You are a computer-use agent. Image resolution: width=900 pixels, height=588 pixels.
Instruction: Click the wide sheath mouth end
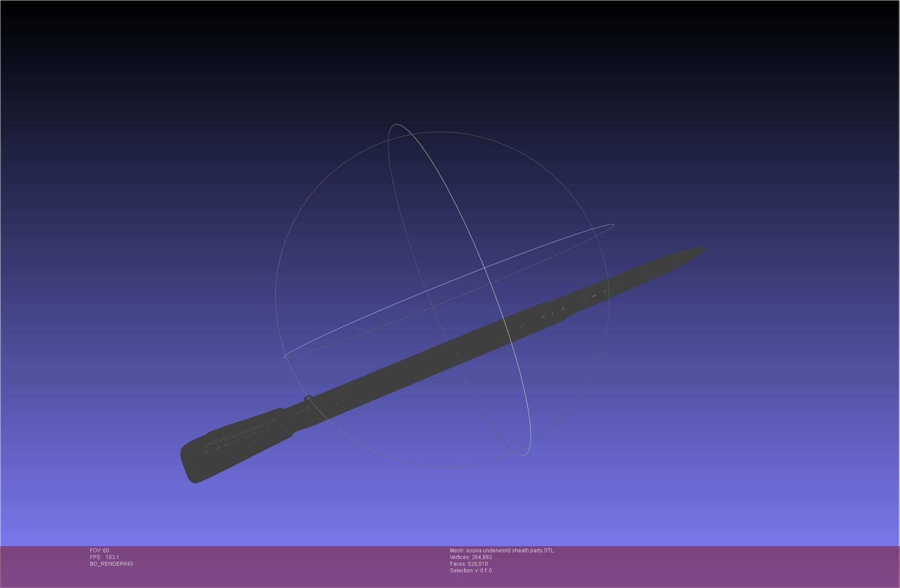tap(192, 463)
